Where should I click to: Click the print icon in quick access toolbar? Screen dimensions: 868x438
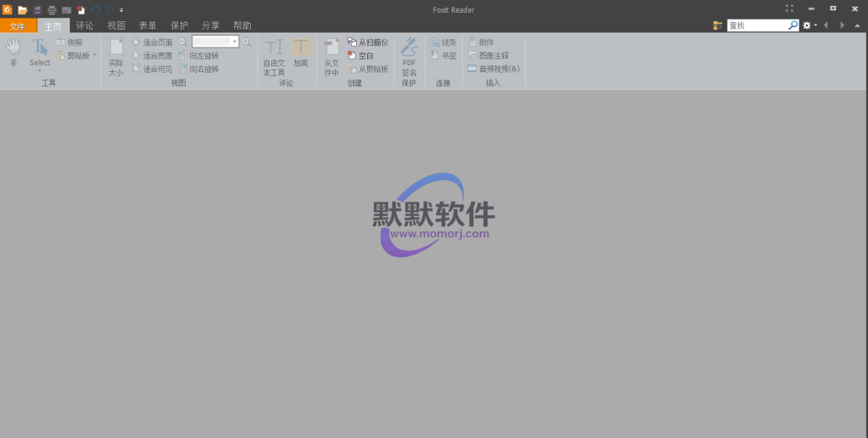pos(52,9)
